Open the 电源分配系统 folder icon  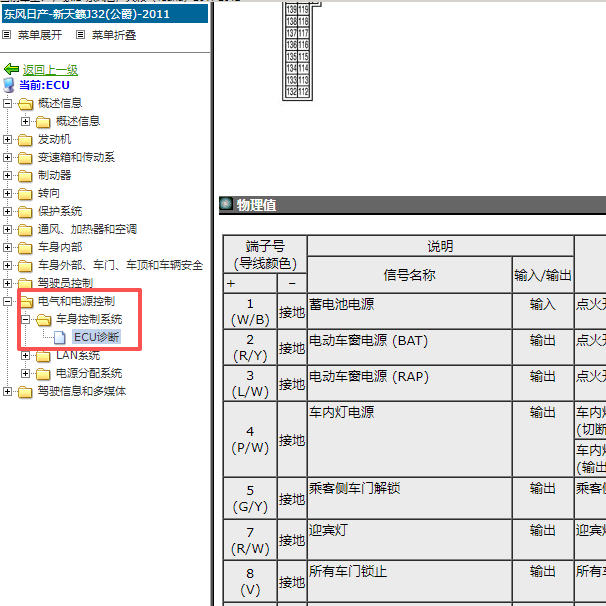tap(43, 374)
